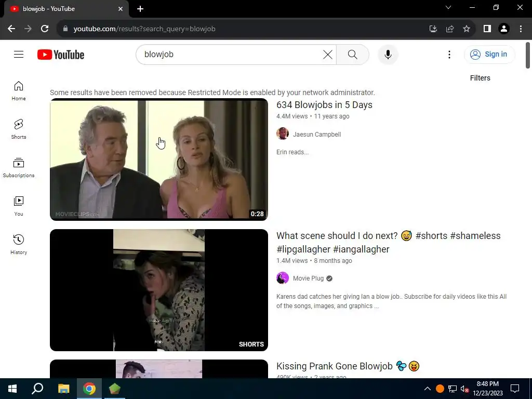The image size is (532, 399).
Task: Open the clock showing 8:48 PM
Action: 487,389
